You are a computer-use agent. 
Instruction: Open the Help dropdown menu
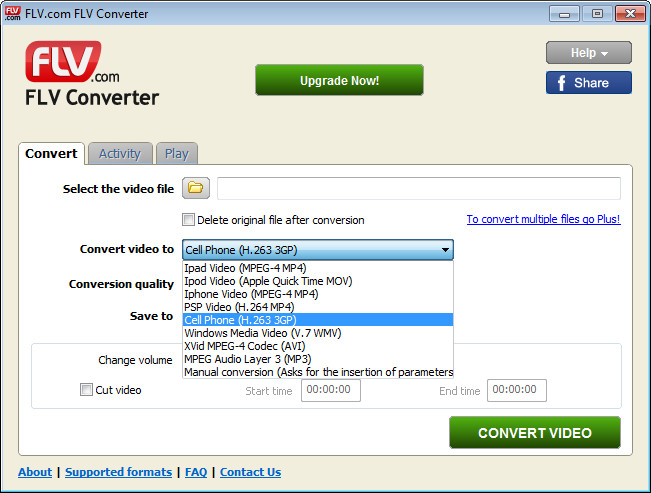click(589, 53)
